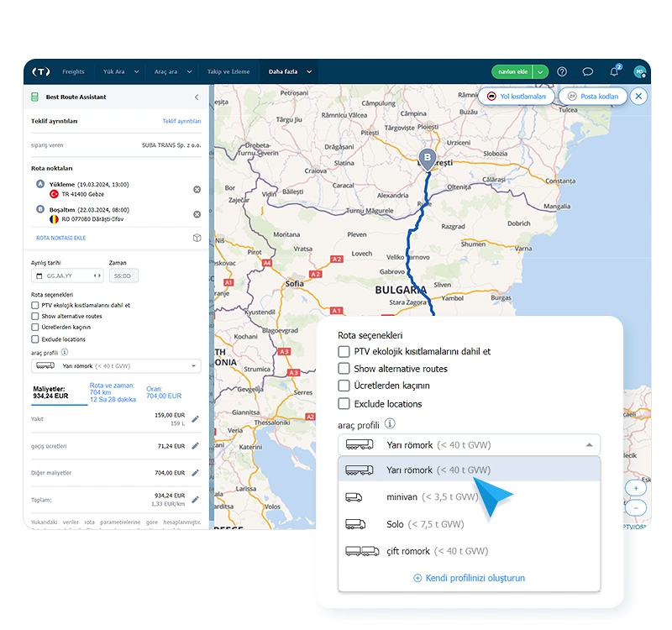Image resolution: width=672 pixels, height=630 pixels.
Task: Collapse the Best Route Assistant panel
Action: click(x=197, y=97)
